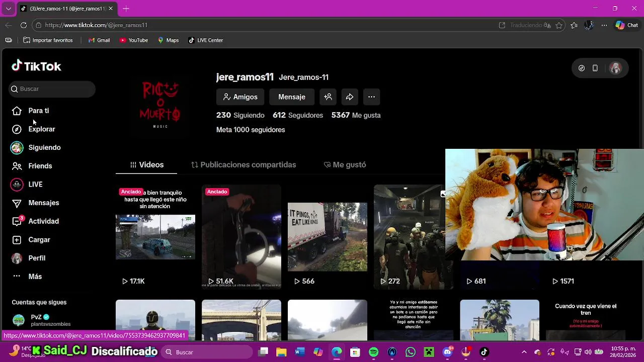
Task: Click the taskbar Buscar search box
Action: coord(208,352)
